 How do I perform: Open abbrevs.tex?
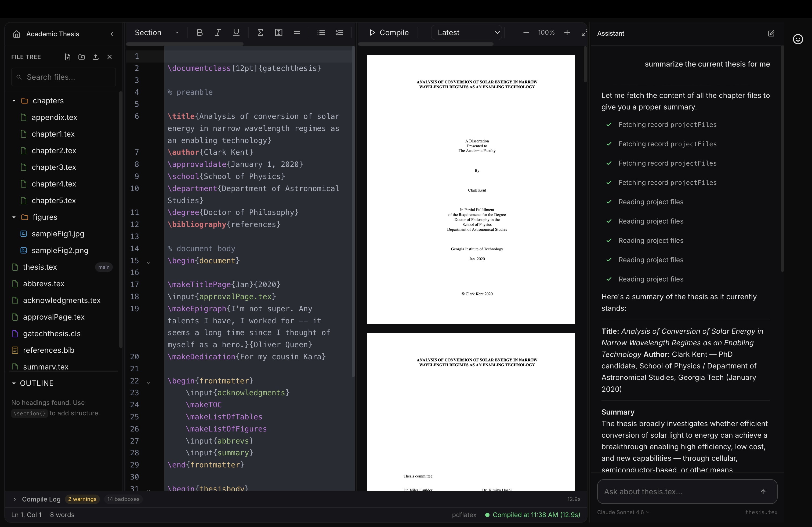[63, 284]
